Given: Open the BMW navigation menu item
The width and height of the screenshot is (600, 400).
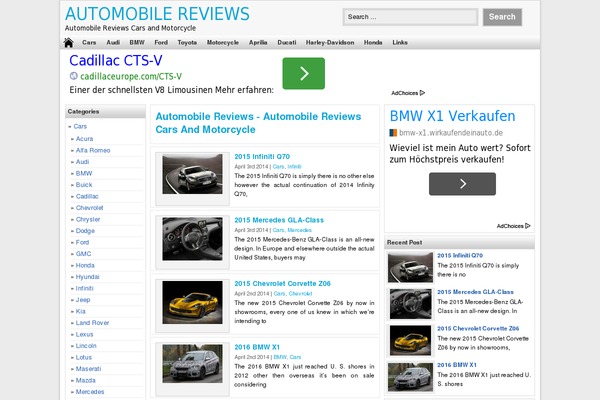Looking at the screenshot, I should [137, 42].
